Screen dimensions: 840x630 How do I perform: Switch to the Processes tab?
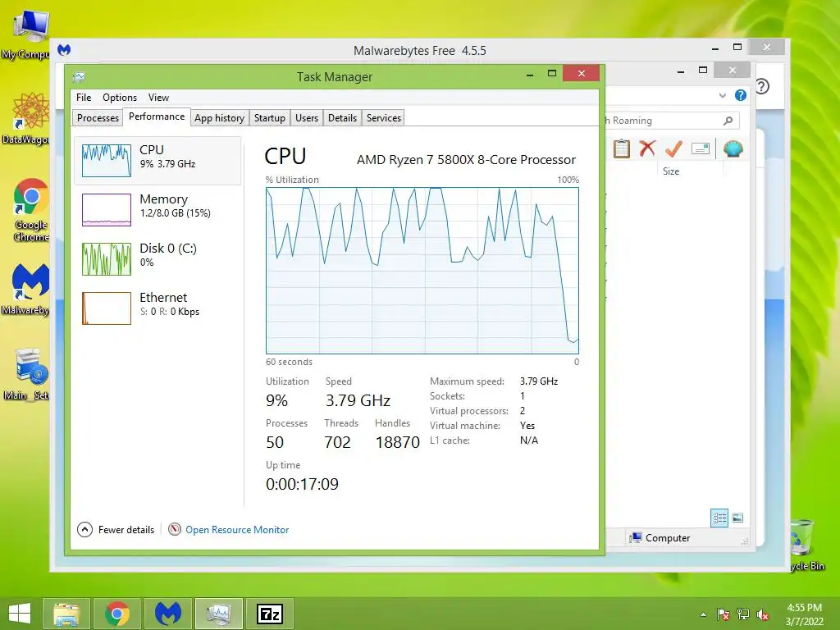point(98,118)
